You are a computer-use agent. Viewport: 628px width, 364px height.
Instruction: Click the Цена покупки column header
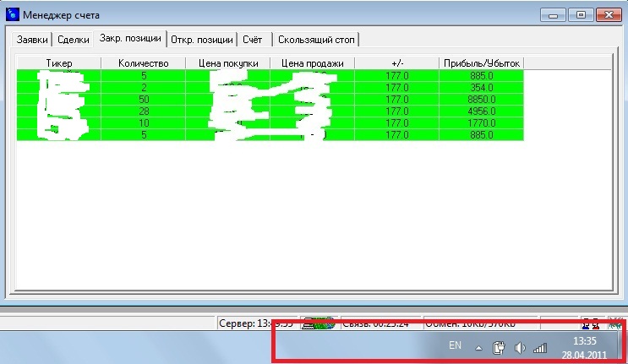[x=228, y=63]
